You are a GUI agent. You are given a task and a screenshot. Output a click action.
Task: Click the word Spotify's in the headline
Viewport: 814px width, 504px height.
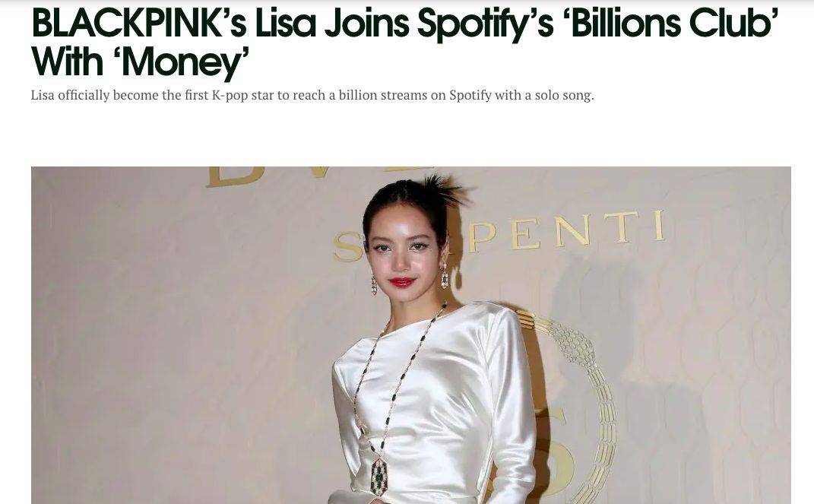pyautogui.click(x=486, y=25)
